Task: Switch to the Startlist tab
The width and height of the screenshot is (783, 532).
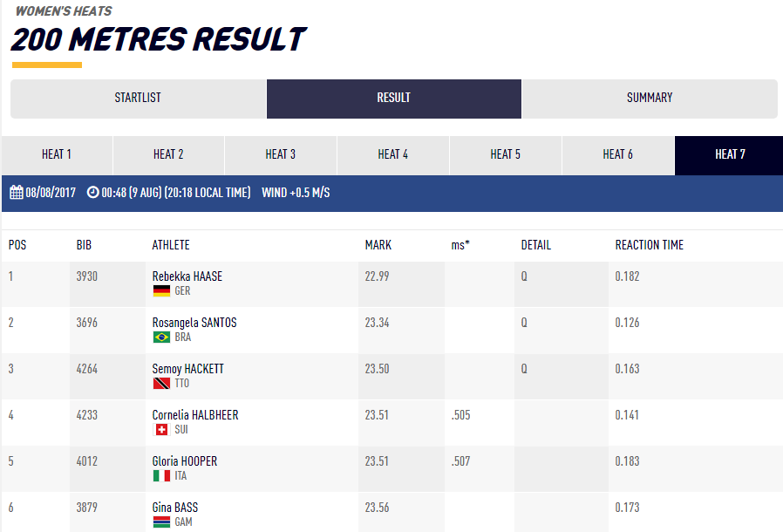Action: [x=138, y=99]
